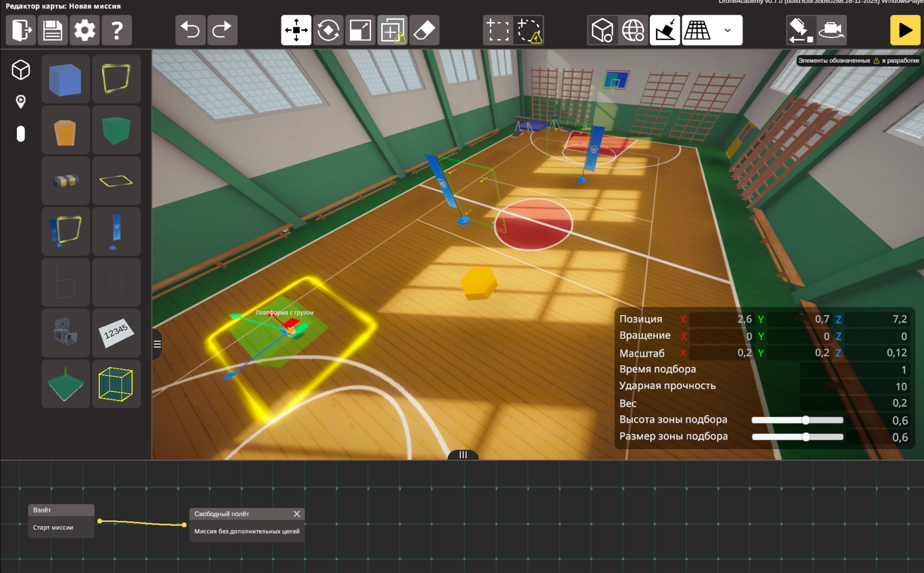The height and width of the screenshot is (573, 924).
Task: Open settings via the gear icon
Action: 85,30
